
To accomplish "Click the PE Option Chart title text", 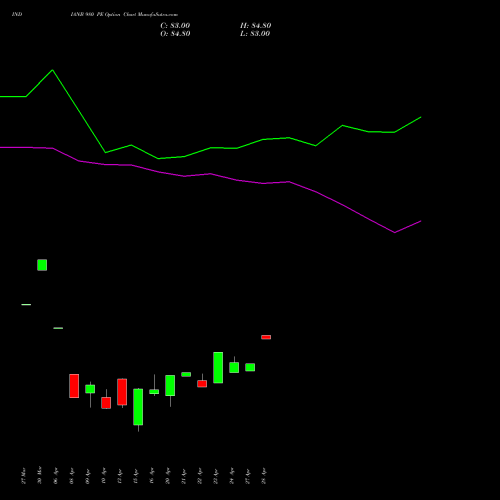I will [x=124, y=15].
